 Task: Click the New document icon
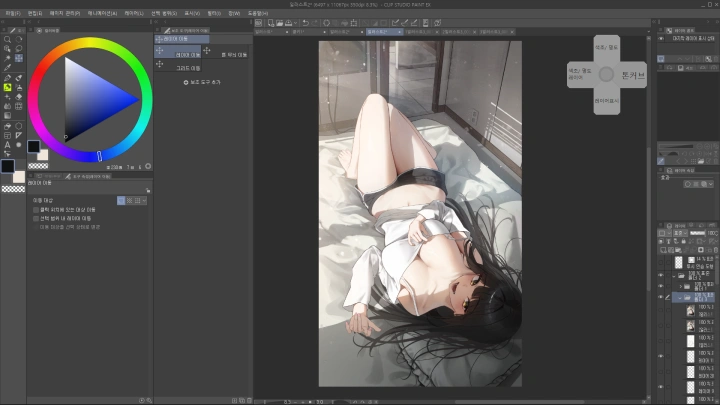click(x=271, y=23)
